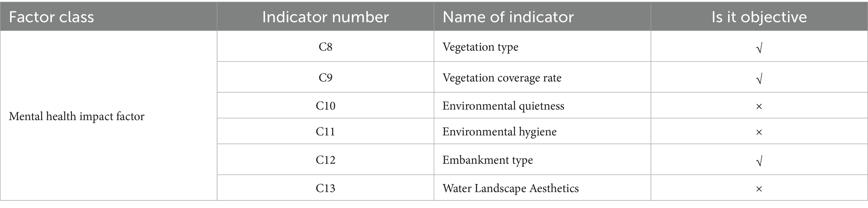Click the check mark for Vegetation type
The height and width of the screenshot is (208, 868).
[x=759, y=48]
